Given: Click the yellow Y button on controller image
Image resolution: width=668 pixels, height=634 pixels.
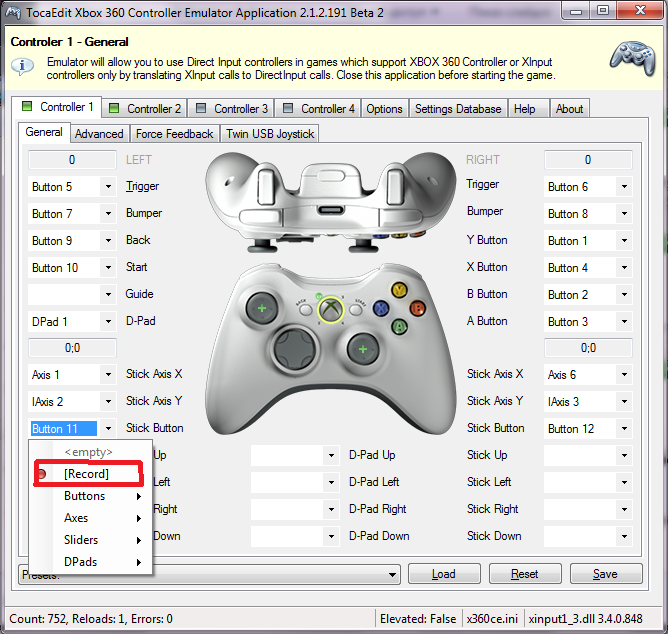Looking at the screenshot, I should (x=398, y=290).
